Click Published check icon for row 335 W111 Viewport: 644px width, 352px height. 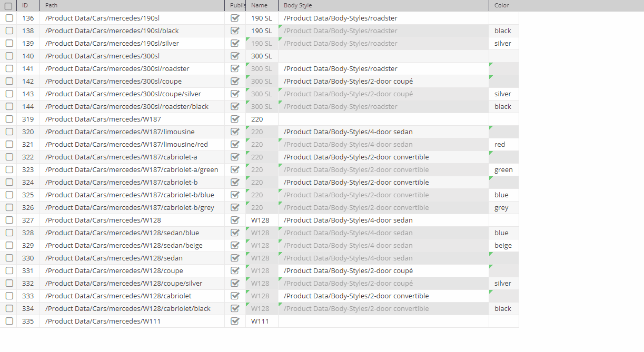click(235, 321)
